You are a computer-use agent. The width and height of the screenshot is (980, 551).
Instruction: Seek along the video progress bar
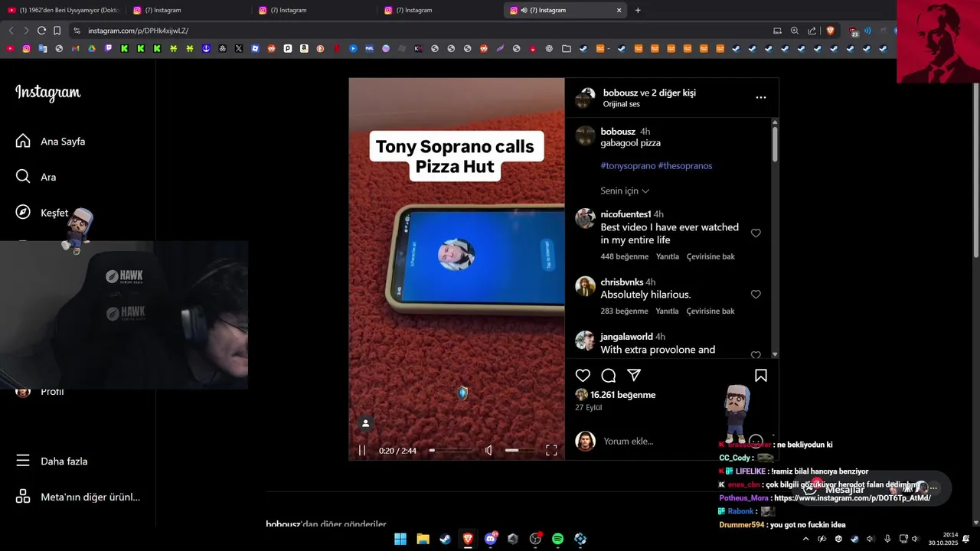(x=451, y=451)
